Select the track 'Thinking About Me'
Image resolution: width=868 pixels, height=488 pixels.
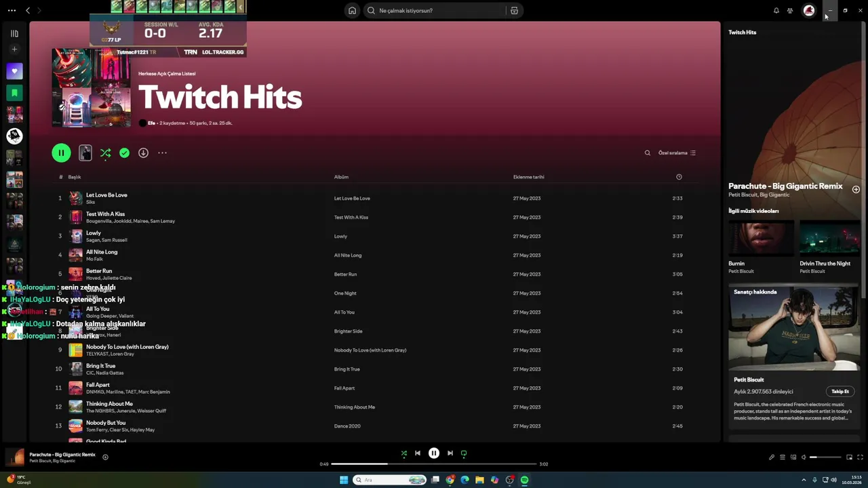pyautogui.click(x=109, y=404)
